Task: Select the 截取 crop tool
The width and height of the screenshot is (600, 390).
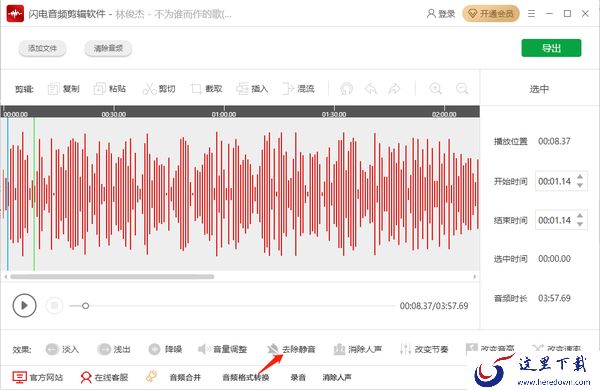Action: [207, 89]
